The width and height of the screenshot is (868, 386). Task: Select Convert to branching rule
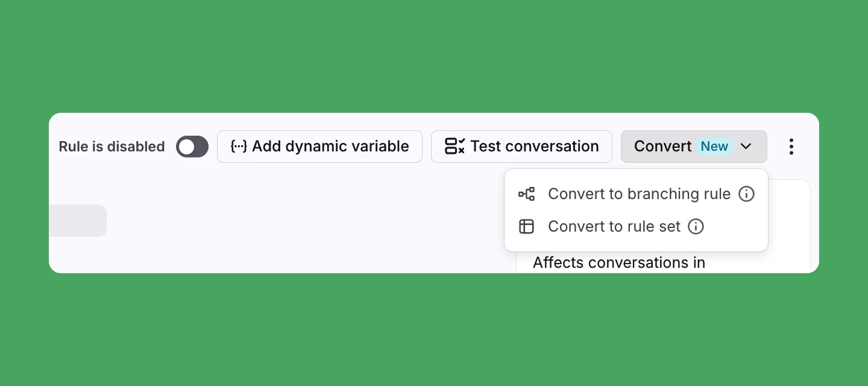(639, 194)
